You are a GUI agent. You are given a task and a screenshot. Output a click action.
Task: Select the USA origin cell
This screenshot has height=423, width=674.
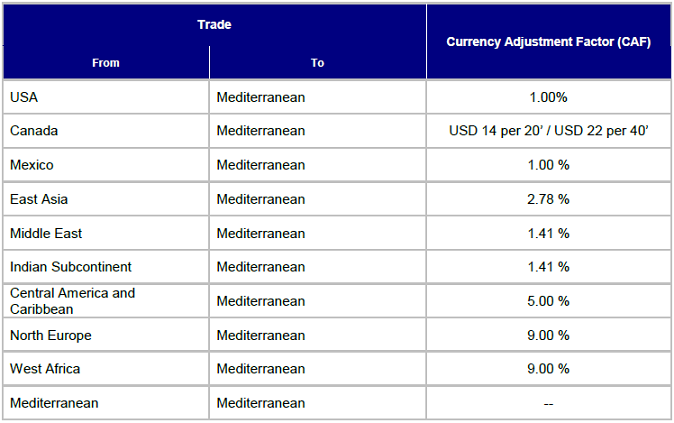(106, 97)
